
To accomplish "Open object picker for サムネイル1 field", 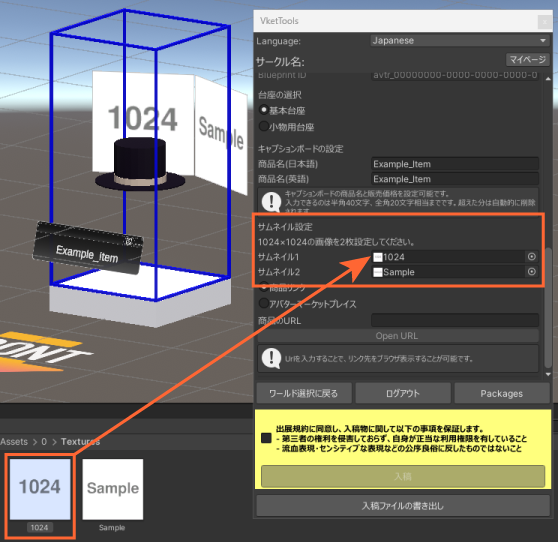I will [532, 257].
